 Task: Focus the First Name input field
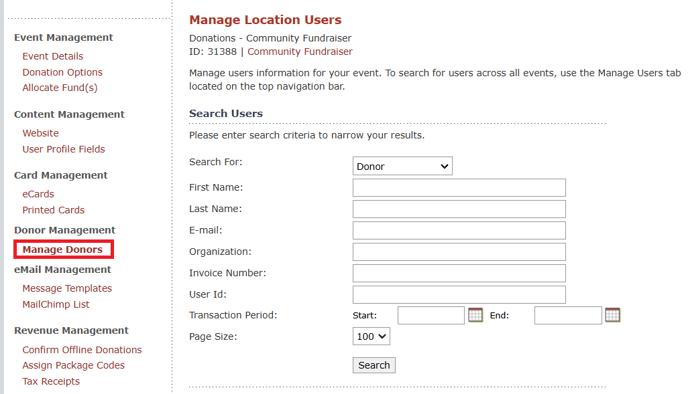tap(459, 188)
